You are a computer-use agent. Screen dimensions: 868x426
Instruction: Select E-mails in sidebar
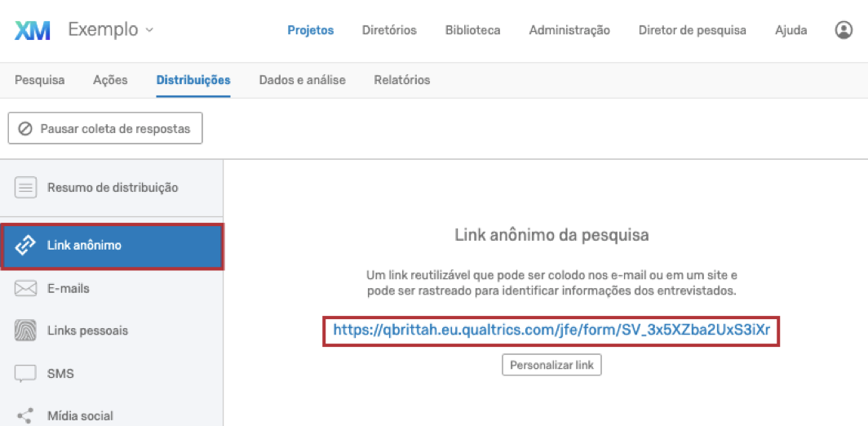[112, 289]
